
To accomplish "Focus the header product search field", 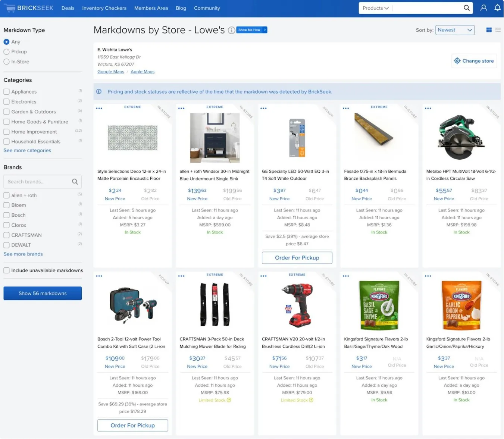I will click(x=427, y=8).
